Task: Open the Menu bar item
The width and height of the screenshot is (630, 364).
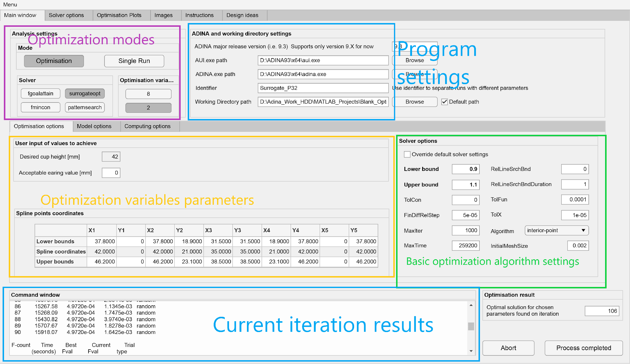Action: point(10,4)
